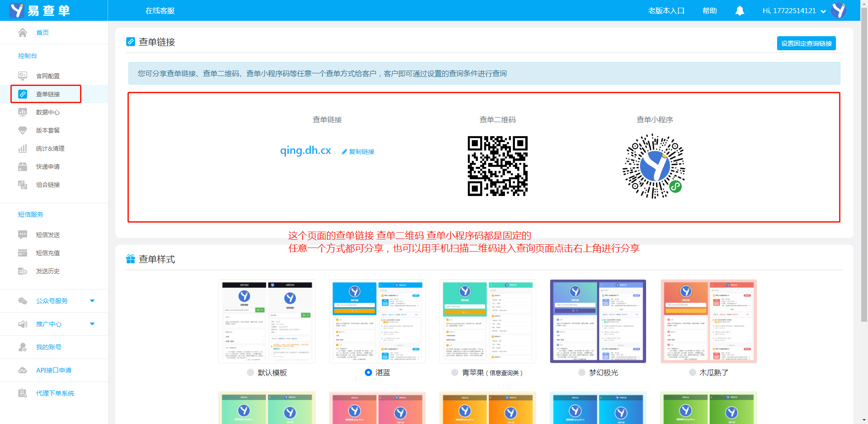The width and height of the screenshot is (868, 424).
Task: Click the 组合链接 icon
Action: coord(23,185)
